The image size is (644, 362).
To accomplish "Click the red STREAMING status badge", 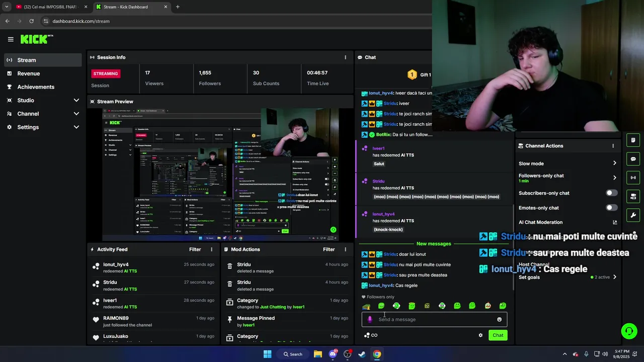I will pyautogui.click(x=105, y=73).
